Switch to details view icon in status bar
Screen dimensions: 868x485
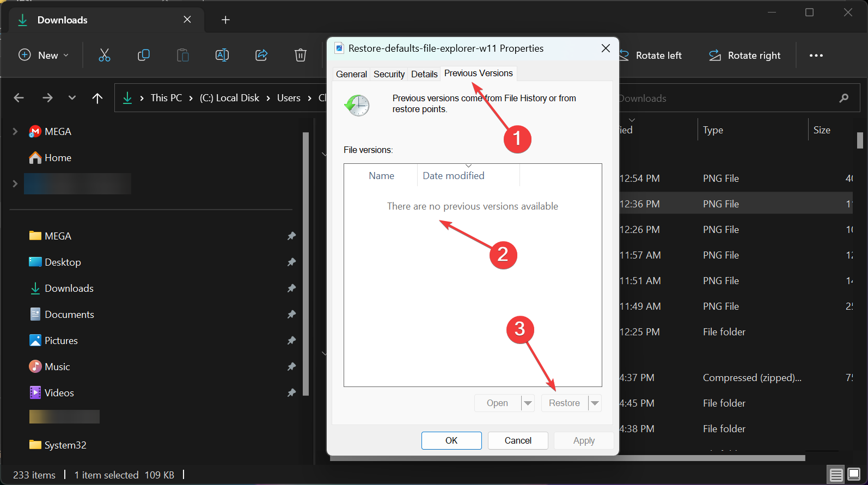click(836, 475)
